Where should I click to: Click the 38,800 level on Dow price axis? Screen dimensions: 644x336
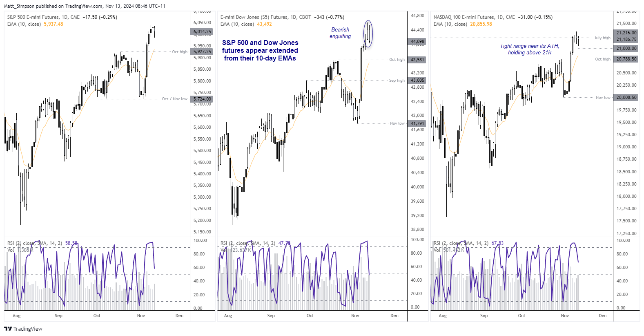pos(417,229)
